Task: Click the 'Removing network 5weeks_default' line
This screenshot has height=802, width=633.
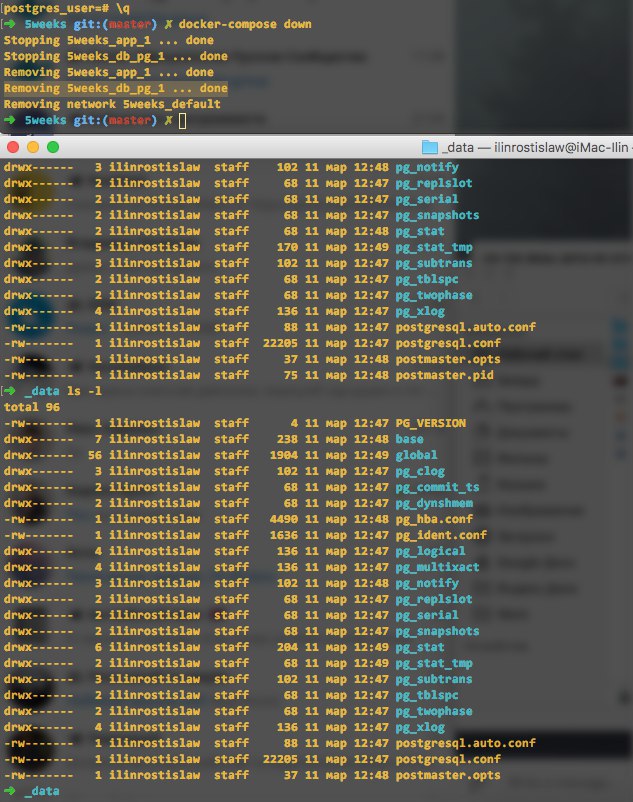Action: 112,104
